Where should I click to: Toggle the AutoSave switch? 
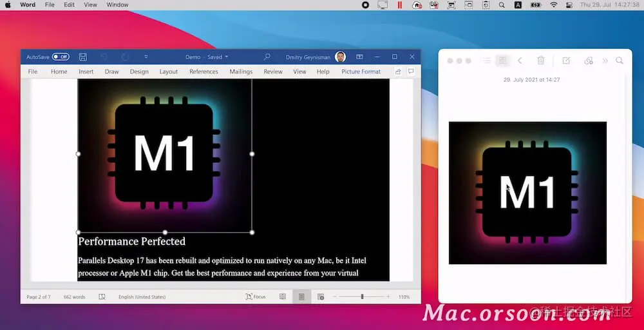pos(61,57)
